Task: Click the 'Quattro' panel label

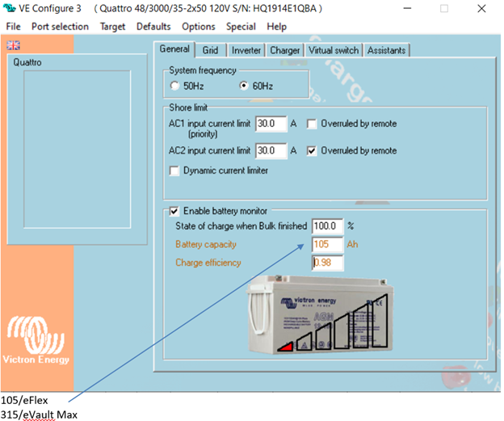Action: tap(27, 62)
